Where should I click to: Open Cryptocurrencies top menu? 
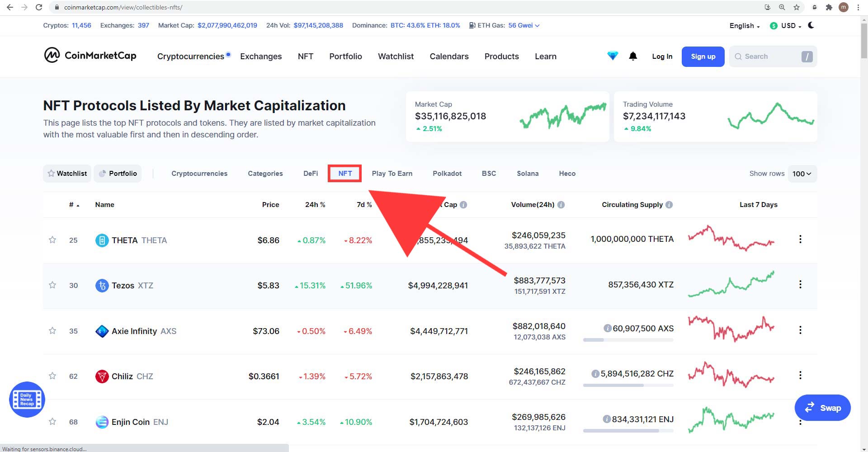pos(191,56)
